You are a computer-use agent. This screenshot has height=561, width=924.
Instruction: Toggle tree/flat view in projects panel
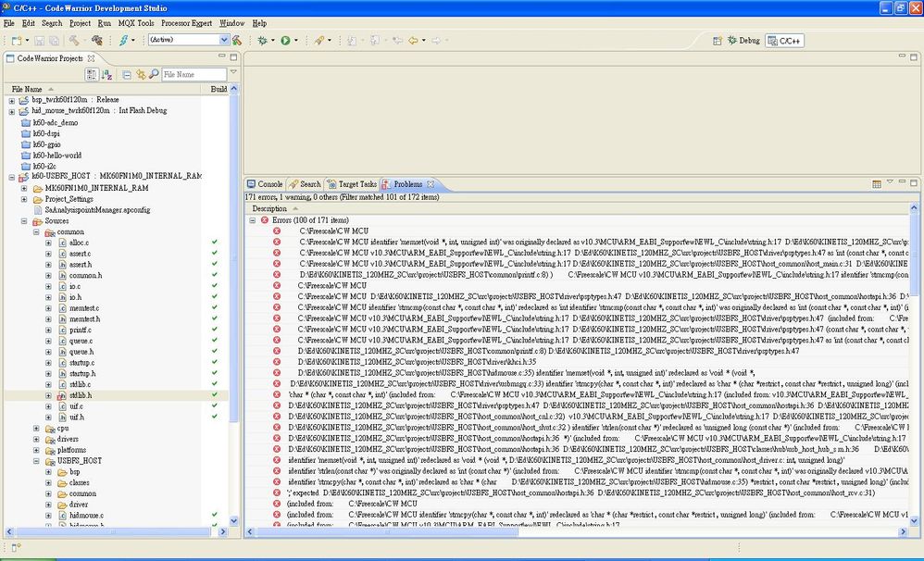coord(92,74)
